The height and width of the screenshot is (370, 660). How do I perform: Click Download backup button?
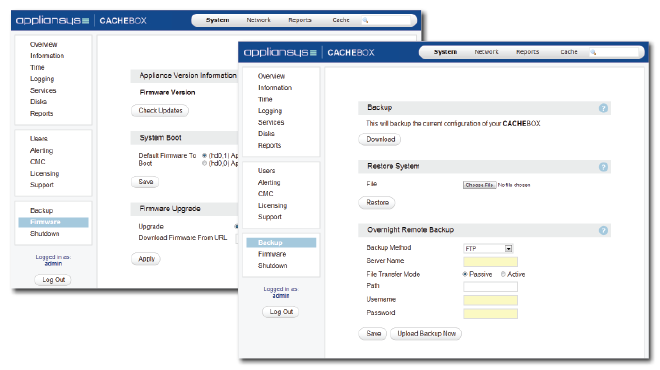pyautogui.click(x=380, y=139)
